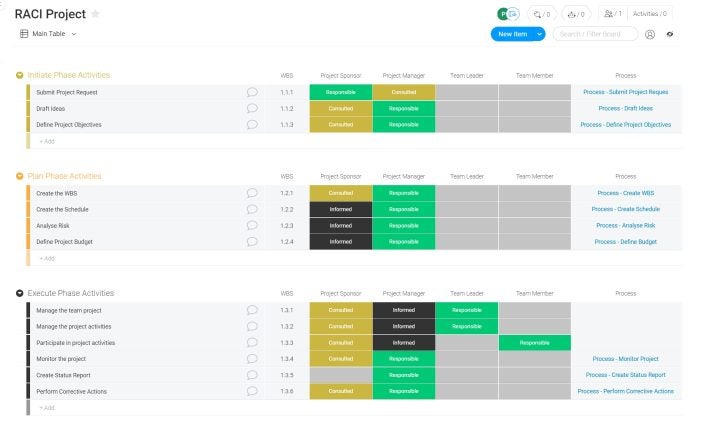Collapse the Initiate Phase Activities group
This screenshot has width=706, height=427.
[x=20, y=76]
